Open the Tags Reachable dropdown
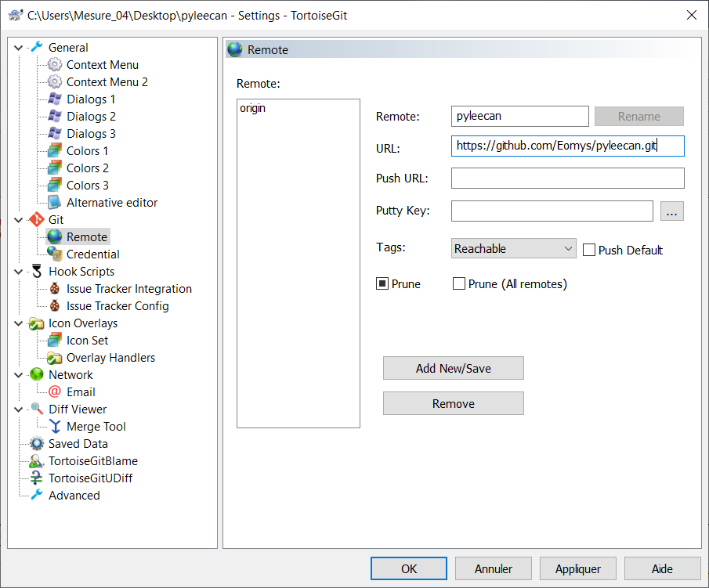This screenshot has height=588, width=709. click(x=514, y=248)
